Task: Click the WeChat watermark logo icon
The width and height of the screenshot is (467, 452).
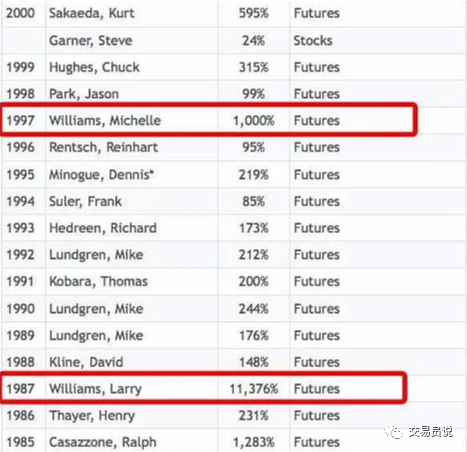Action: [394, 432]
